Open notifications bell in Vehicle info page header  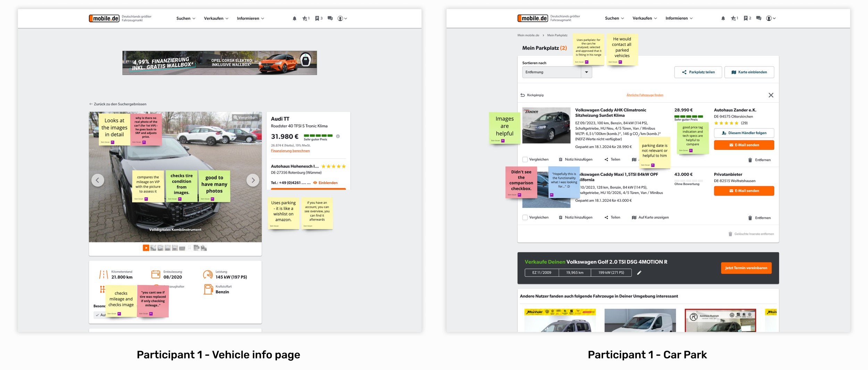click(294, 18)
